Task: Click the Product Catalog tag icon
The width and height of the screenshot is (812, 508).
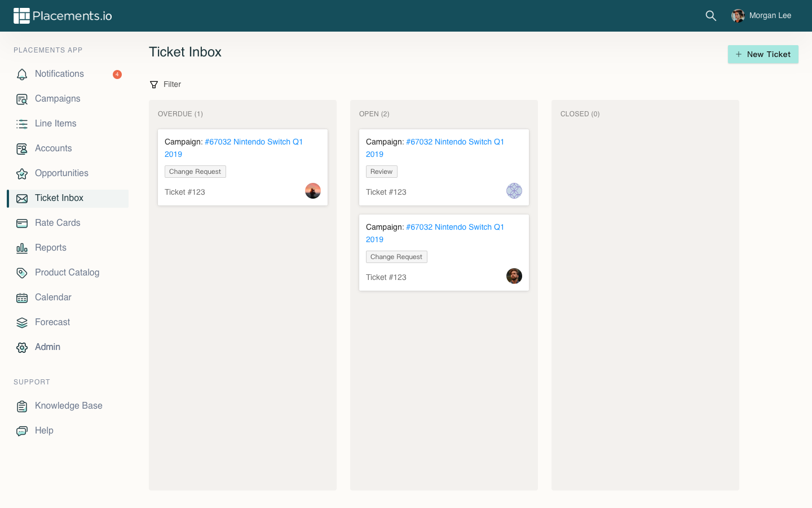Action: point(22,273)
